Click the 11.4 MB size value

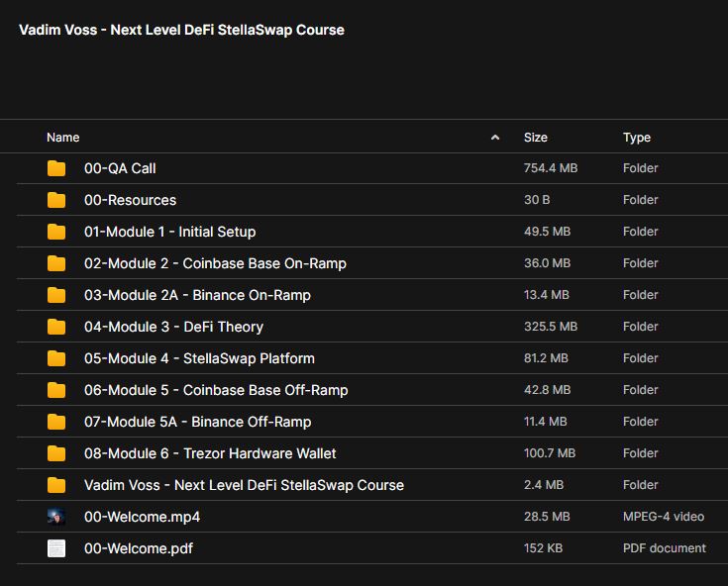click(545, 421)
